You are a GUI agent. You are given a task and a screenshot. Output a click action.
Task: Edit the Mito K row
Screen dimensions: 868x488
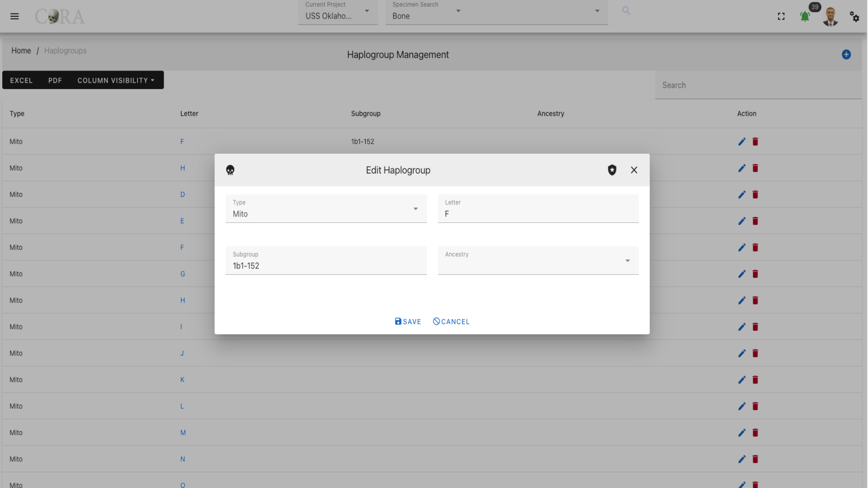coord(742,380)
